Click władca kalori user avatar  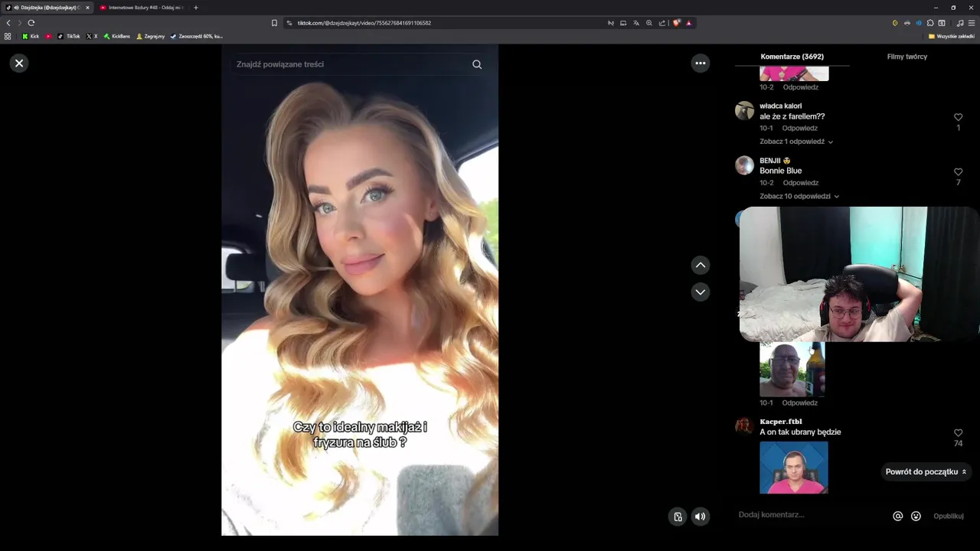point(745,110)
